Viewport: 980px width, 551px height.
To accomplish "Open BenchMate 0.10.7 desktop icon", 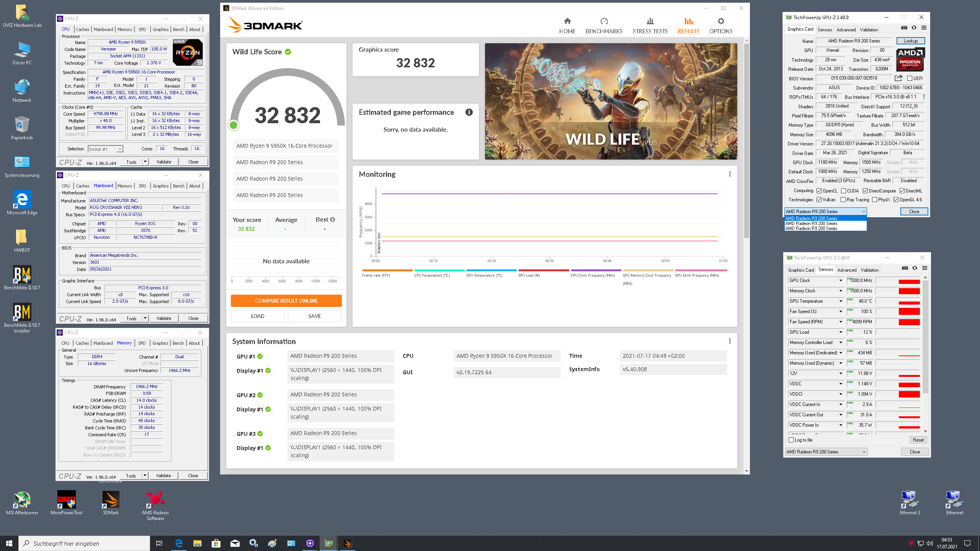I will (x=22, y=277).
